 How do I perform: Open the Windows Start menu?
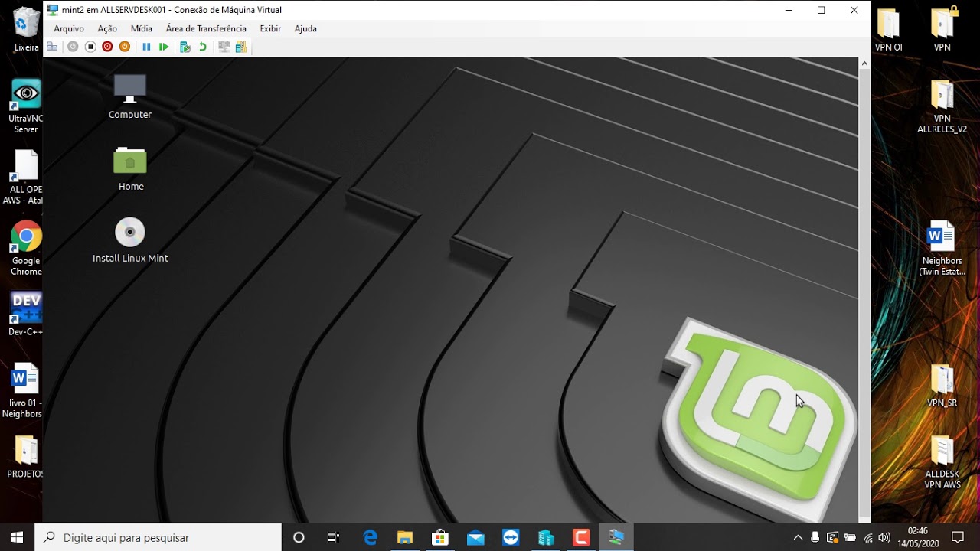coord(18,537)
